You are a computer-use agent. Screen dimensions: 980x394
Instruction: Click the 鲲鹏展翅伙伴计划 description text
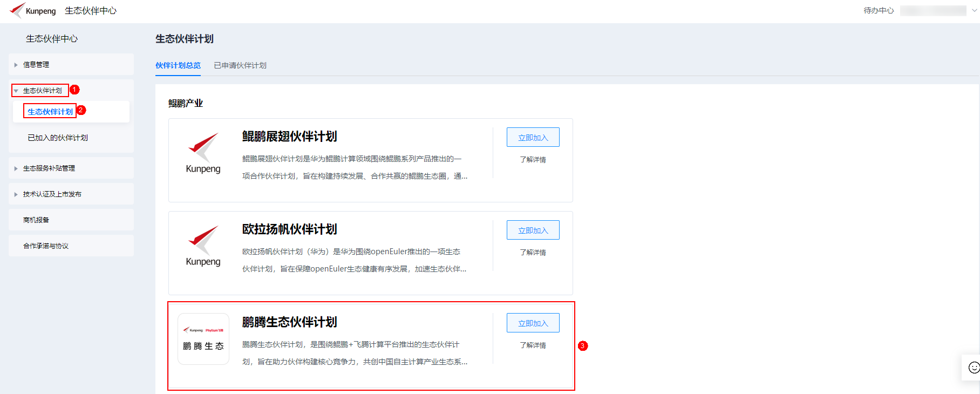[x=355, y=167]
